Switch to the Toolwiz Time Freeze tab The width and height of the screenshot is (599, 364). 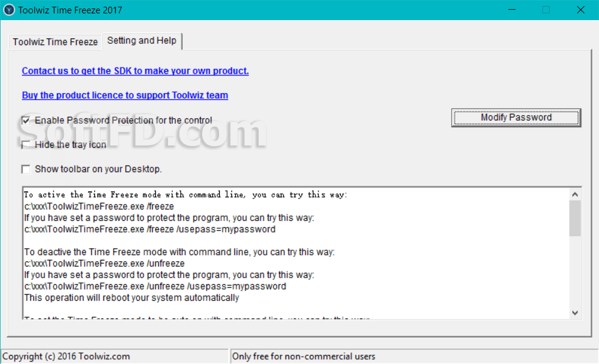tap(55, 41)
